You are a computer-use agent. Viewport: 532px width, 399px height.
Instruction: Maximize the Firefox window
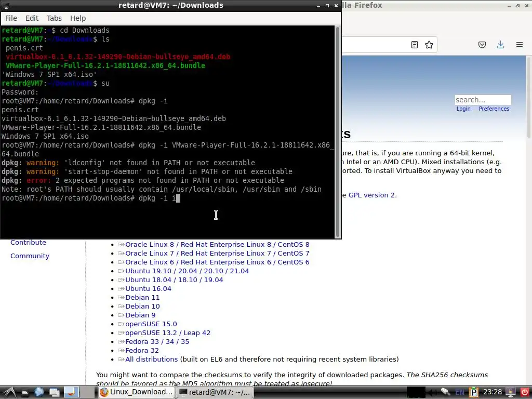coord(518,6)
